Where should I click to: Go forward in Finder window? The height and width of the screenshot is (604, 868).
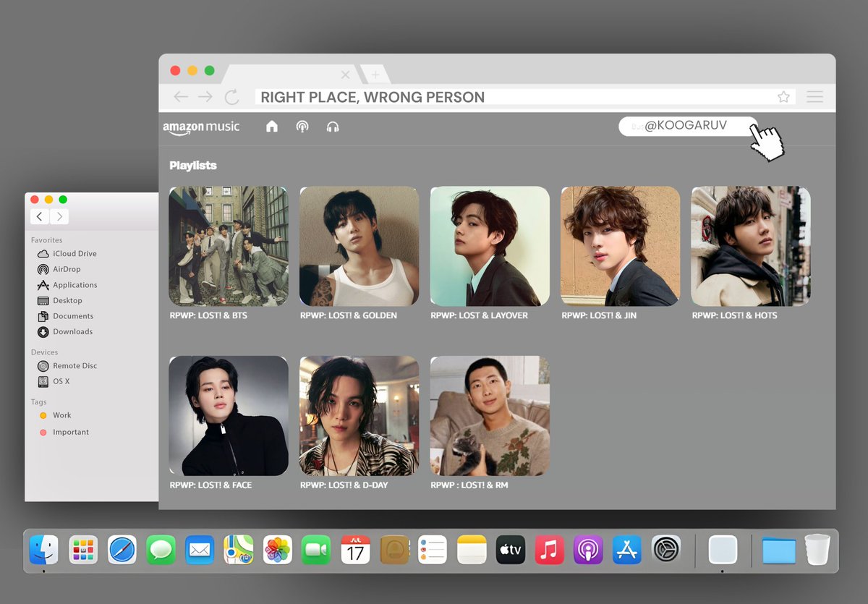pyautogui.click(x=59, y=216)
